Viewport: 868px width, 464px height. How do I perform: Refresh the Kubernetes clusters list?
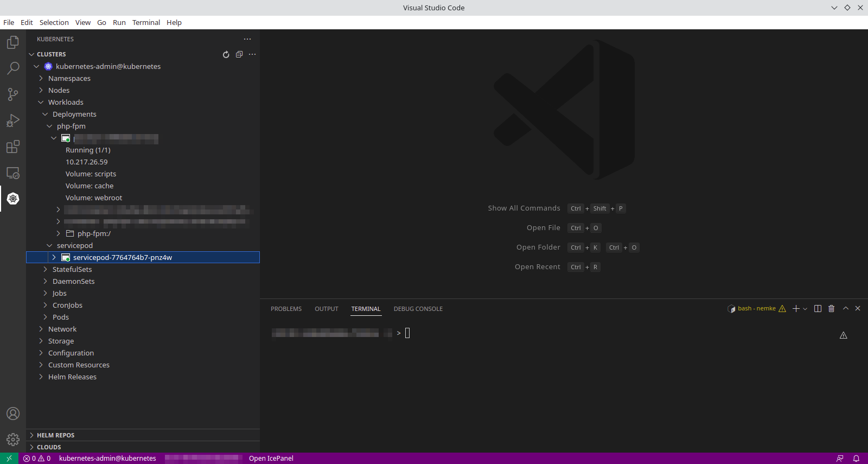point(226,54)
